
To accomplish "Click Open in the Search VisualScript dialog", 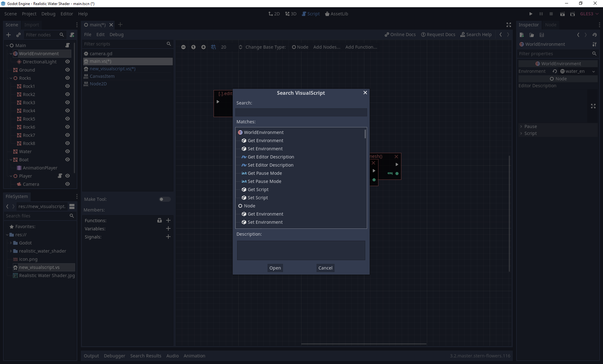I will 275,268.
